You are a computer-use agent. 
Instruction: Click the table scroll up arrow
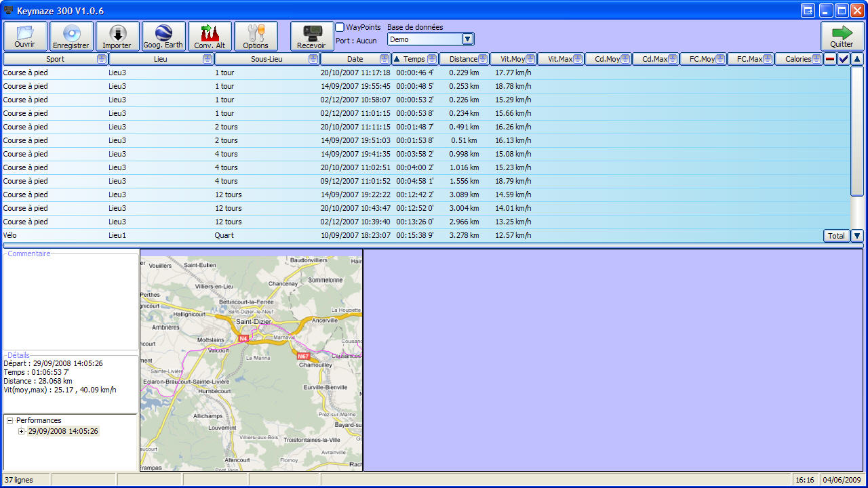(x=857, y=59)
